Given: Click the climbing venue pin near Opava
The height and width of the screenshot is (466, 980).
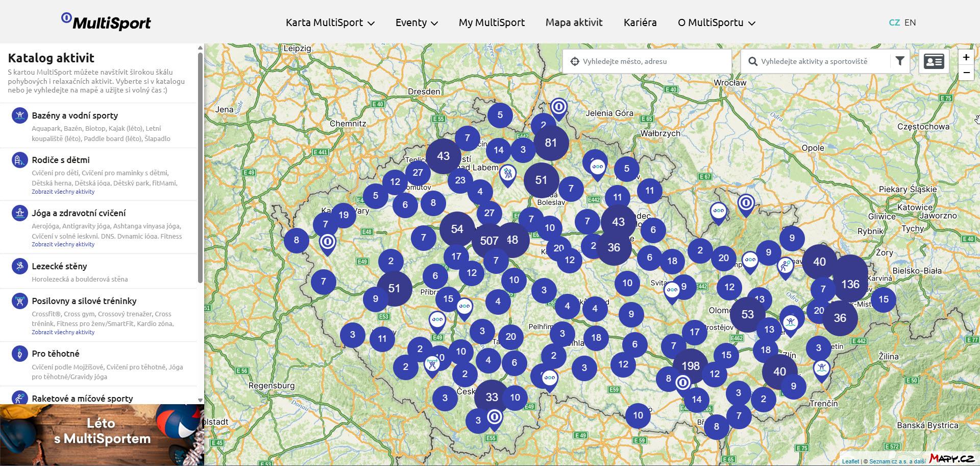Looking at the screenshot, I should [786, 268].
